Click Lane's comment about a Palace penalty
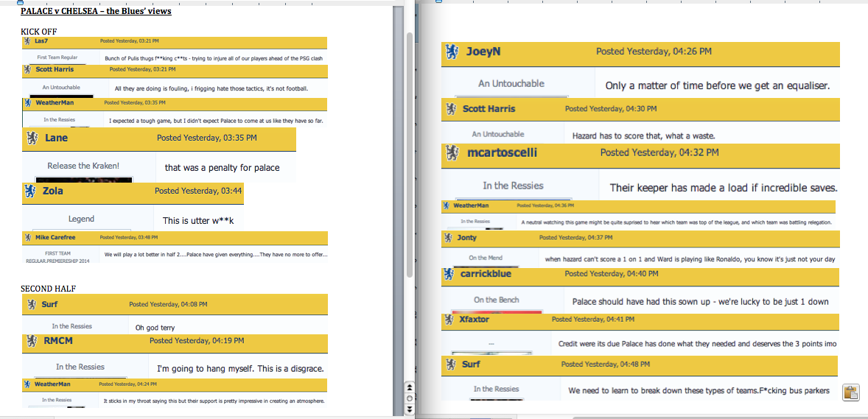This screenshot has height=419, width=868. (222, 168)
